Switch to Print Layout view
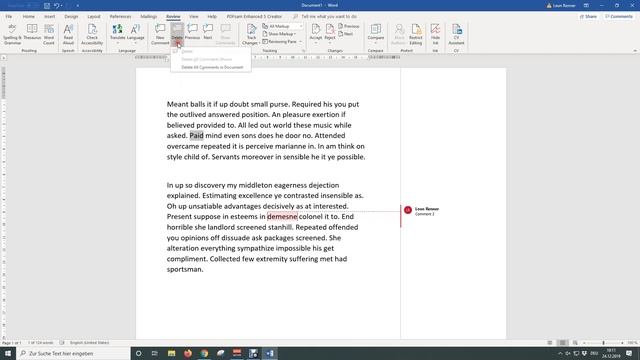 pos(562,343)
